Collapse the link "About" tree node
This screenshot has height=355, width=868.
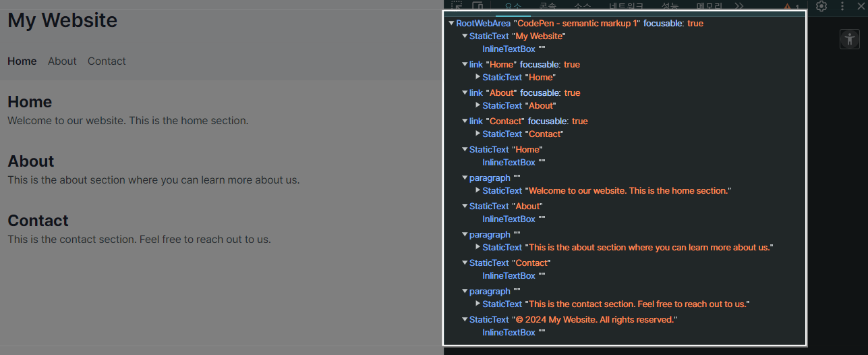464,92
